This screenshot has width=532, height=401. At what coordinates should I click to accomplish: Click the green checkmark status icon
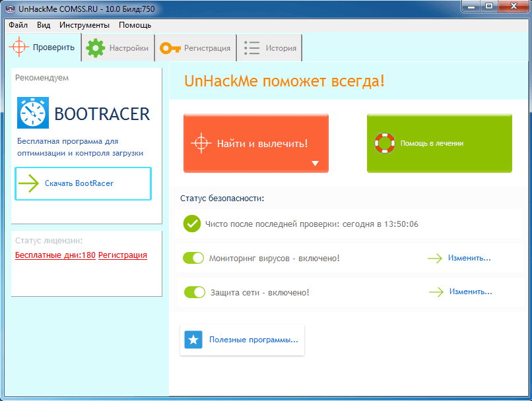192,224
